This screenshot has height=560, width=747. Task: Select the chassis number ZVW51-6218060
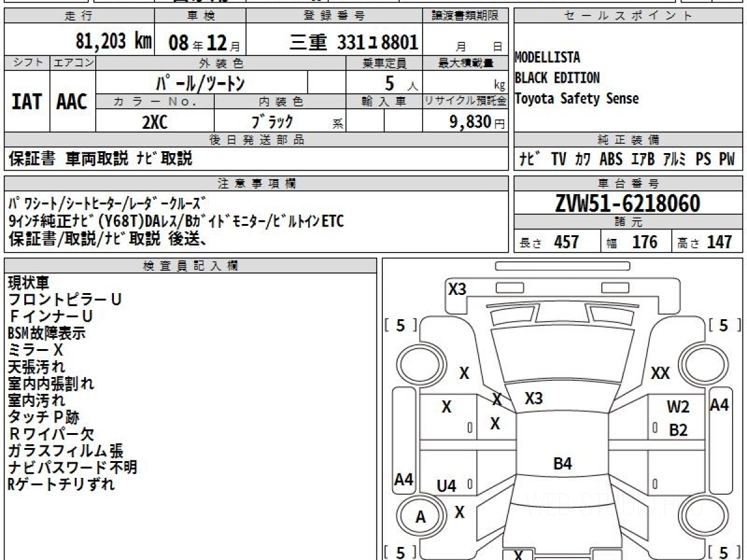pos(627,203)
